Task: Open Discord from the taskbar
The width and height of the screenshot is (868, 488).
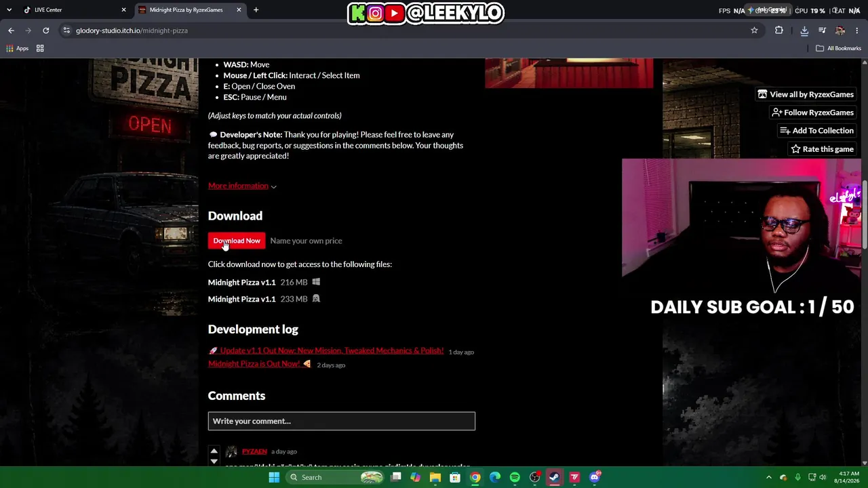Action: 595,477
